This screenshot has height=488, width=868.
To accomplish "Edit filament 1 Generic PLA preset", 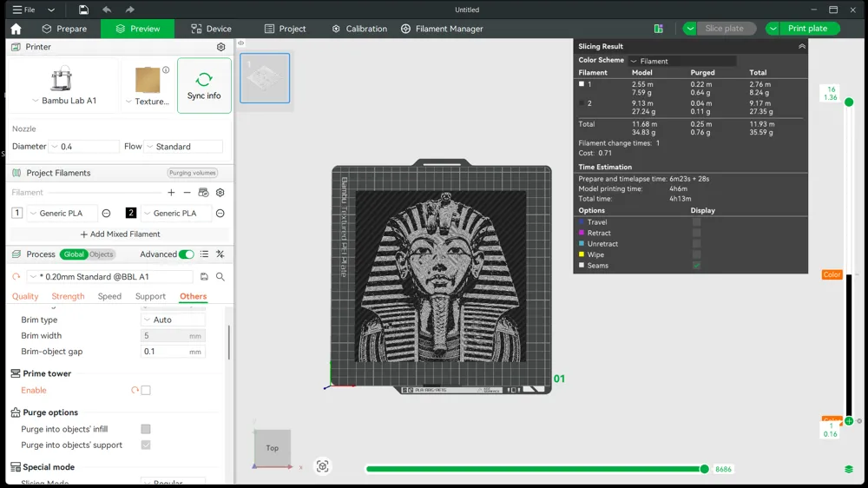I will [x=106, y=214].
